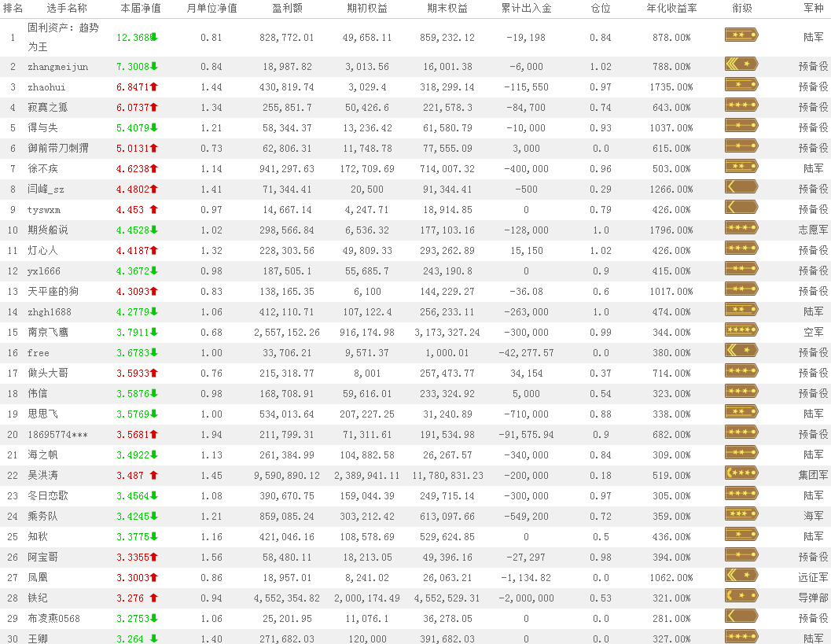Click annualized return 1796.00%
The height and width of the screenshot is (644, 831).
[671, 230]
